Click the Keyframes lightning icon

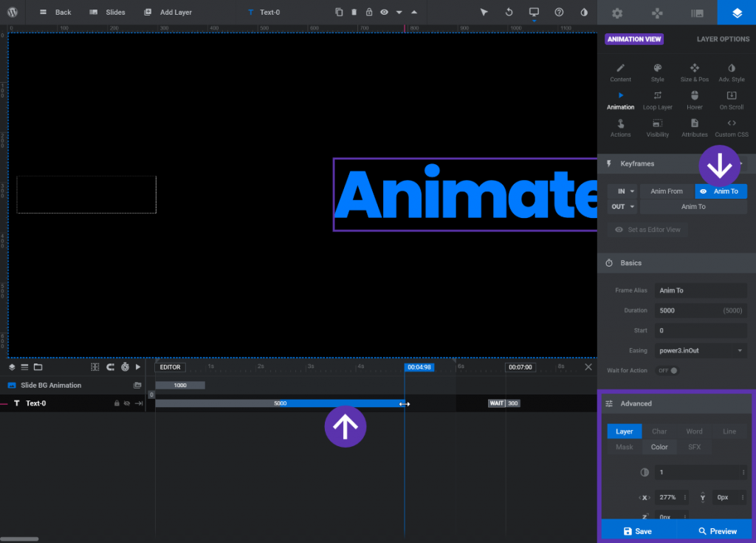608,163
